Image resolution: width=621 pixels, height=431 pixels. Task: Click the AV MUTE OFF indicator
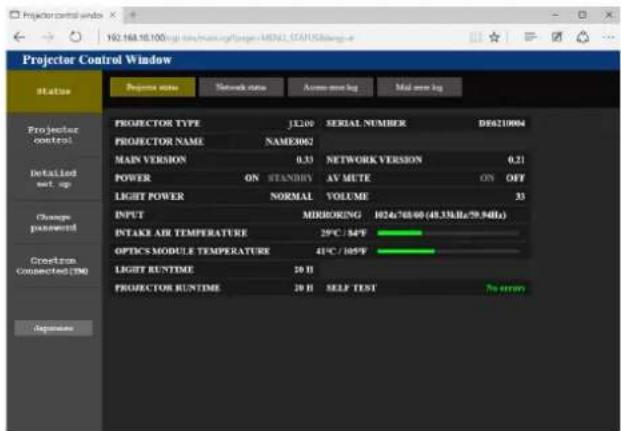(x=515, y=178)
